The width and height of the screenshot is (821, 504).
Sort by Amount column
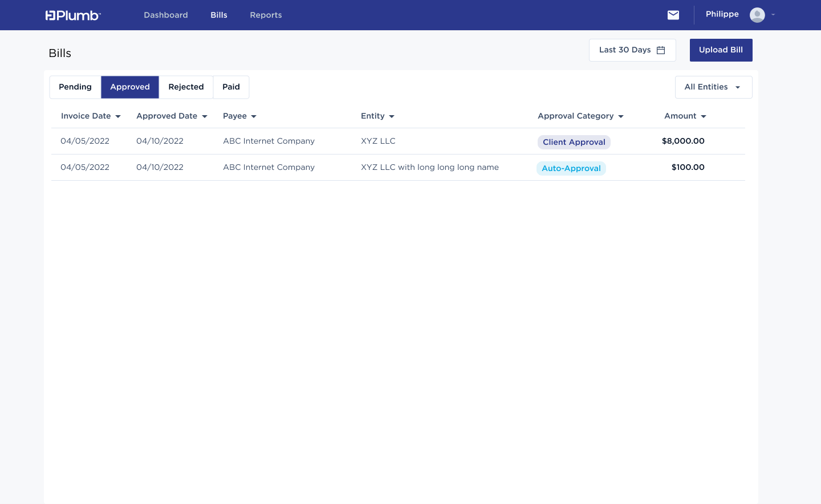pos(685,116)
